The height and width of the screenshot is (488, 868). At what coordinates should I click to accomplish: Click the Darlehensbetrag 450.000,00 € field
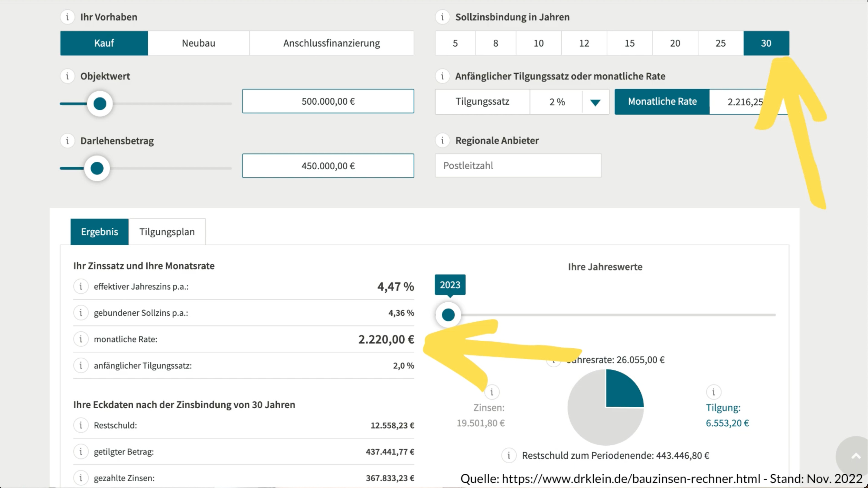click(328, 166)
